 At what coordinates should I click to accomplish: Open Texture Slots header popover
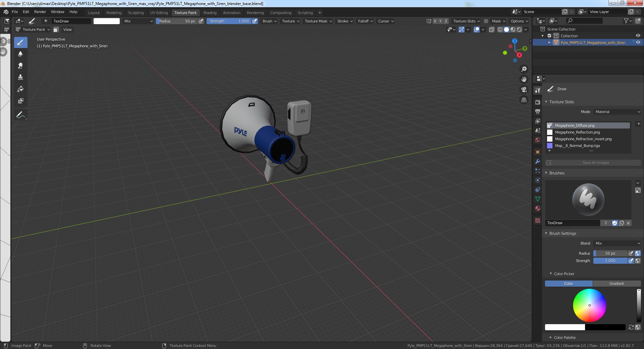click(466, 21)
